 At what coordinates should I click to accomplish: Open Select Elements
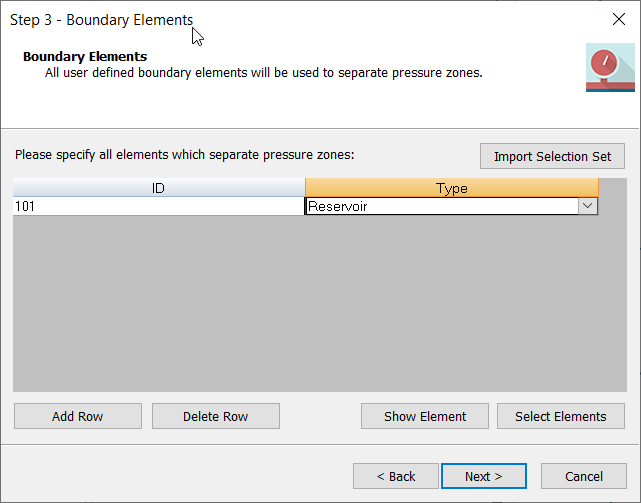click(560, 416)
